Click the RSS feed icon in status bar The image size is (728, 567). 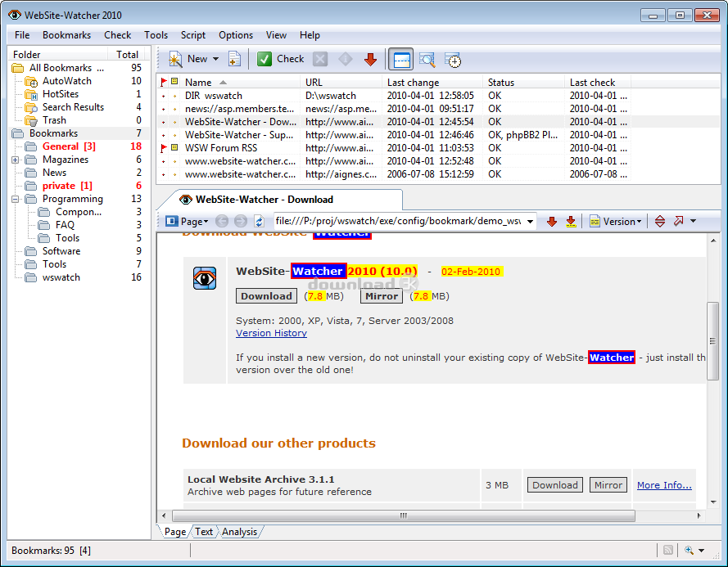click(668, 551)
